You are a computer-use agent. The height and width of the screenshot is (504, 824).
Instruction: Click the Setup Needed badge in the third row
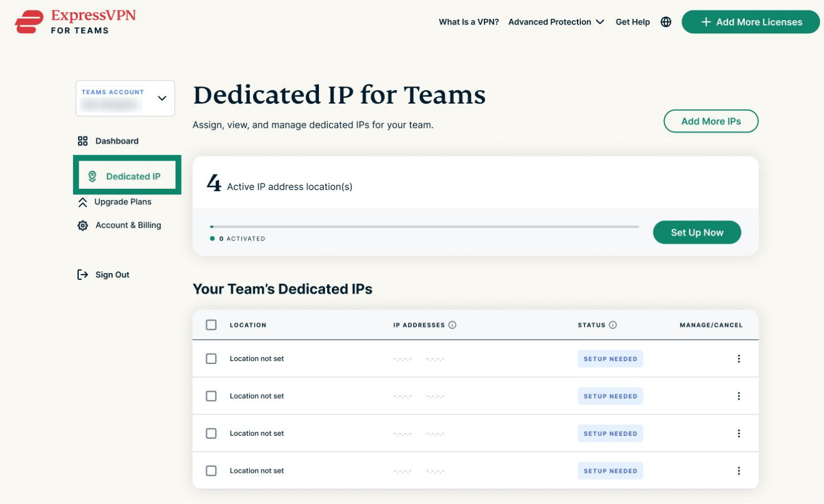point(610,434)
